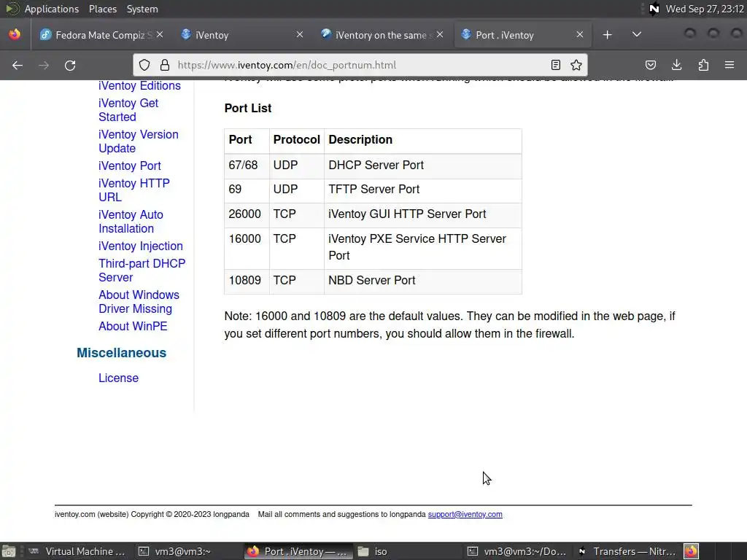Click support@iventoy.com email link
The height and width of the screenshot is (560, 747).
pos(465,514)
